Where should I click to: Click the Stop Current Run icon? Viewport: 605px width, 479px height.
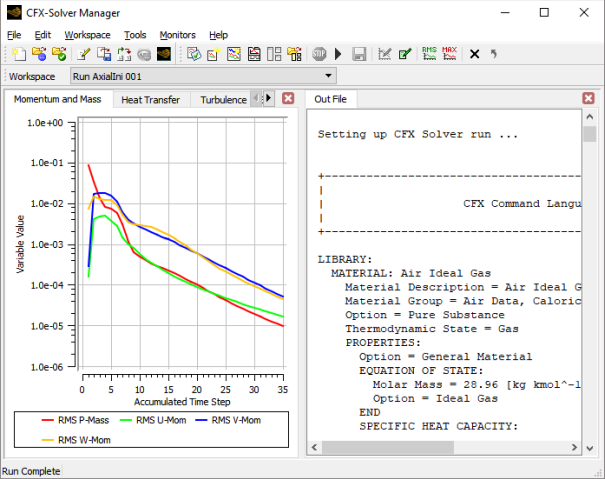click(319, 54)
